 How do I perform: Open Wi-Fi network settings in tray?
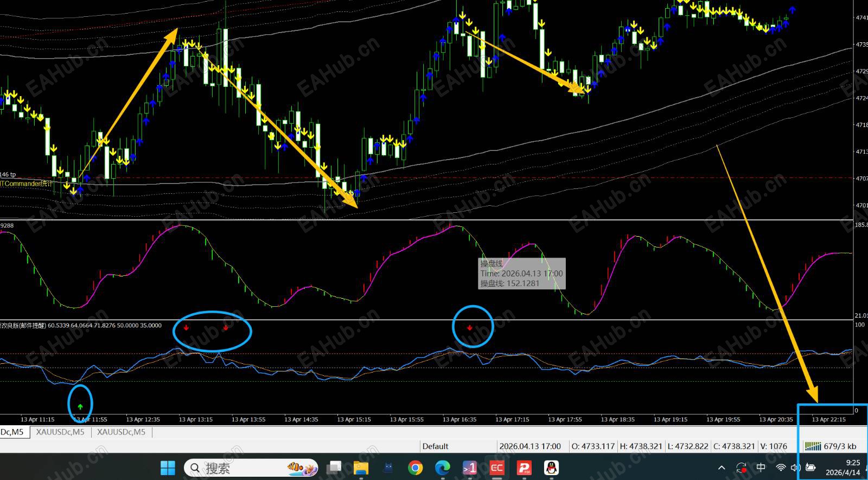[x=781, y=468]
